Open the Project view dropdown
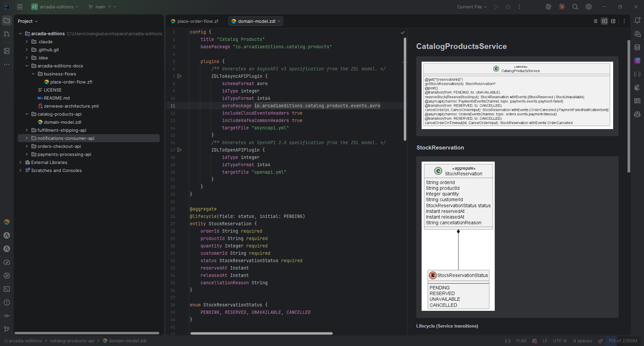 (x=28, y=21)
